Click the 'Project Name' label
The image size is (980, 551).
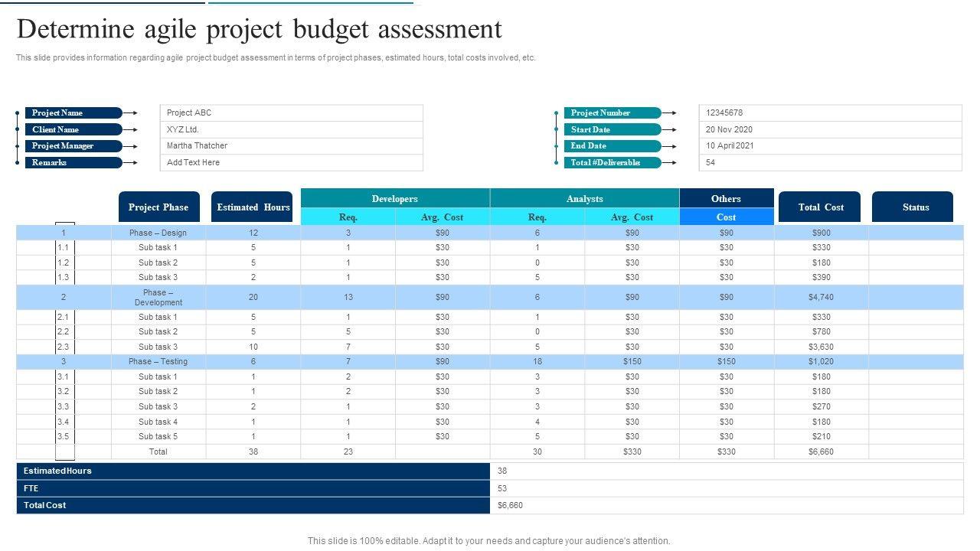[x=73, y=112]
